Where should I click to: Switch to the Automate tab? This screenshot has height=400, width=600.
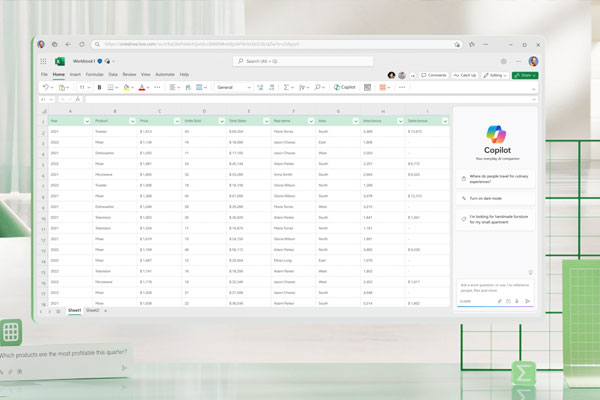(x=165, y=74)
